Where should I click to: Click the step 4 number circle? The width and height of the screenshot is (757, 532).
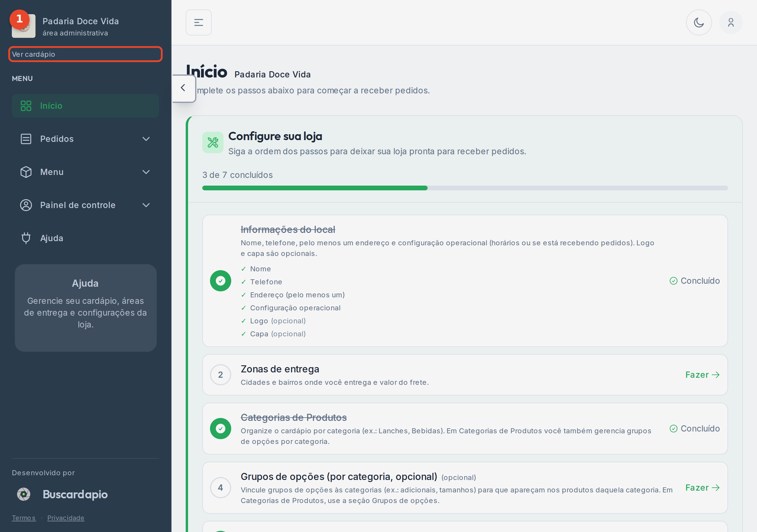[221, 487]
